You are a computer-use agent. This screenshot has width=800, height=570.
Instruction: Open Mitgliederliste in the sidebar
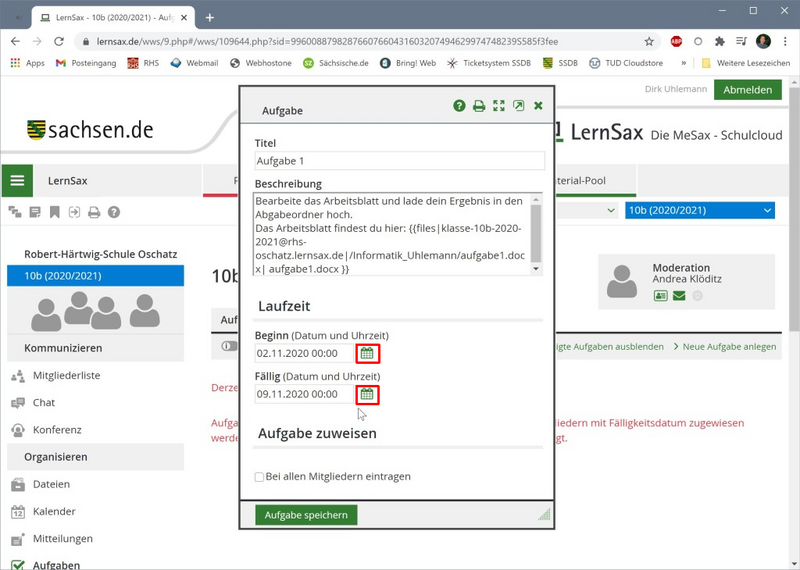66,376
